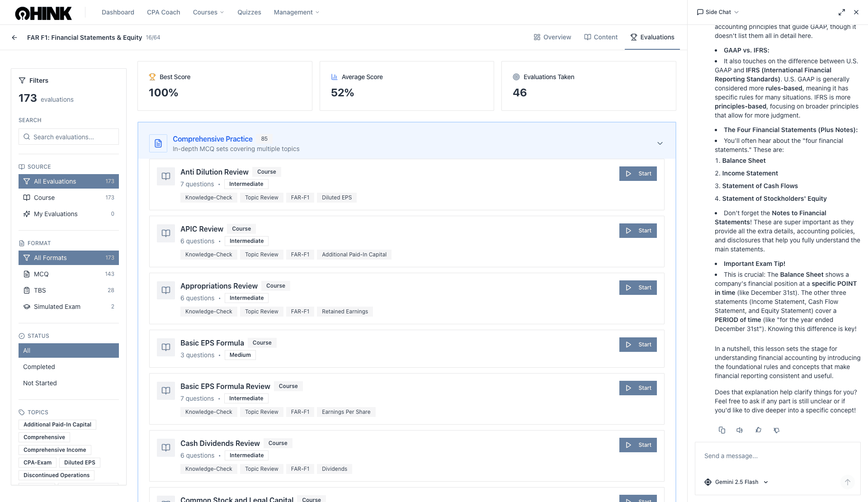Select the Not Started status filter
Image resolution: width=868 pixels, height=502 pixels.
click(x=40, y=383)
